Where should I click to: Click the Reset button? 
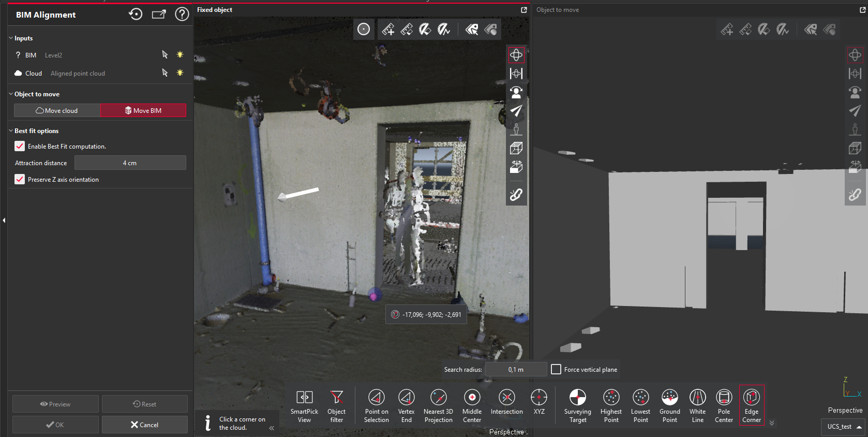tap(144, 404)
